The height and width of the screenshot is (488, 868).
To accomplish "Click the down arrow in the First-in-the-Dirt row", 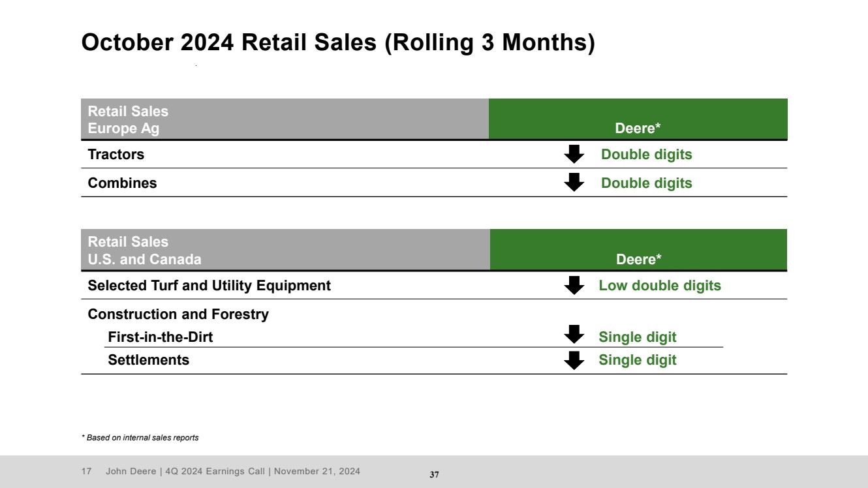I will coord(574,334).
